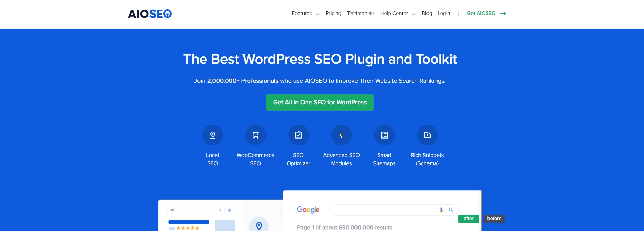Click the Google logo in the preview
The width and height of the screenshot is (644, 231).
coord(308,210)
